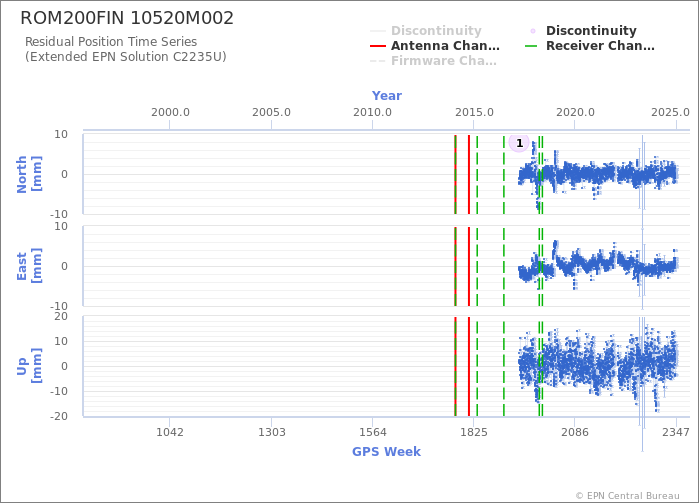Click GPS week 2347 tick label

(676, 432)
